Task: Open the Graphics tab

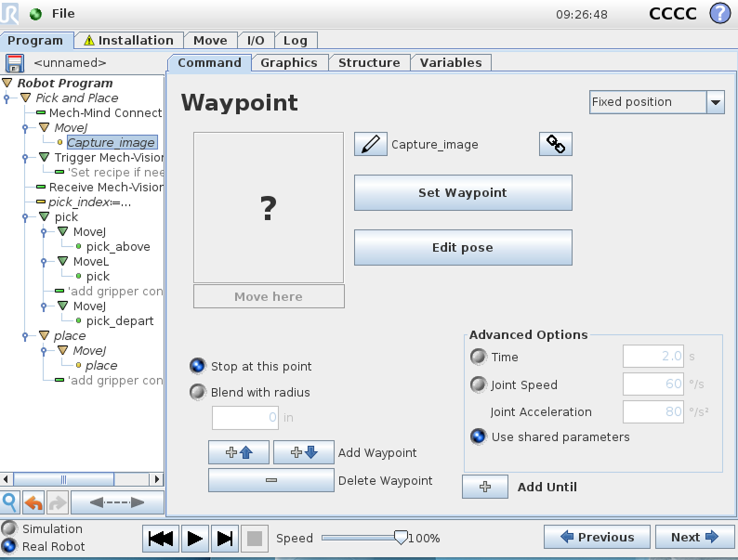Action: coord(288,62)
